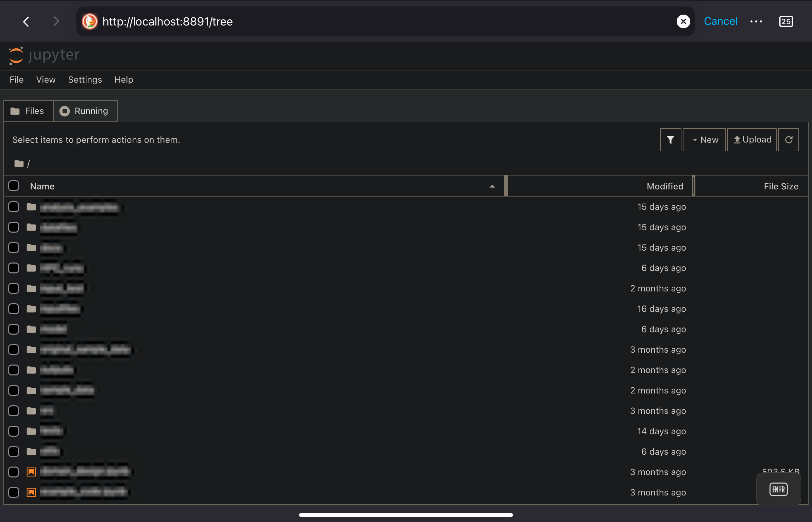Click the root folder breadcrumb icon
This screenshot has width=812, height=522.
coord(19,164)
